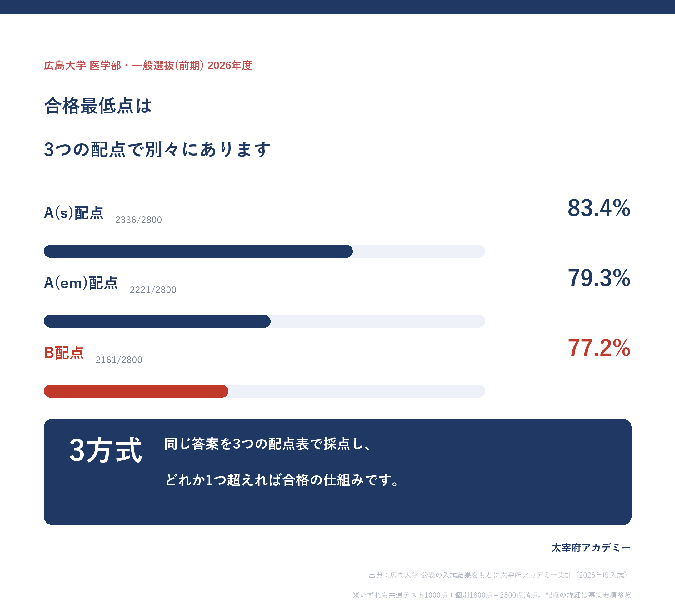Viewport: 675px width, 616px height.
Task: Click the 太宰府アカデミー brand name
Action: [591, 548]
